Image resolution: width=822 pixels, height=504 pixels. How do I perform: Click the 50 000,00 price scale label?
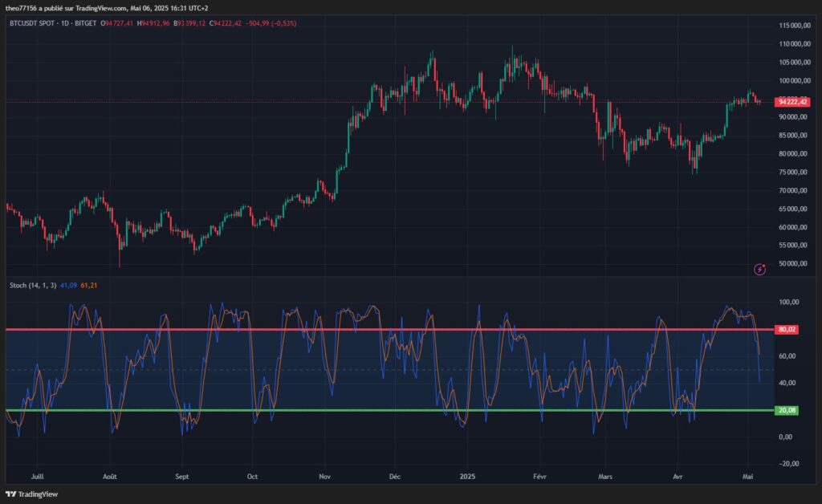pyautogui.click(x=794, y=264)
